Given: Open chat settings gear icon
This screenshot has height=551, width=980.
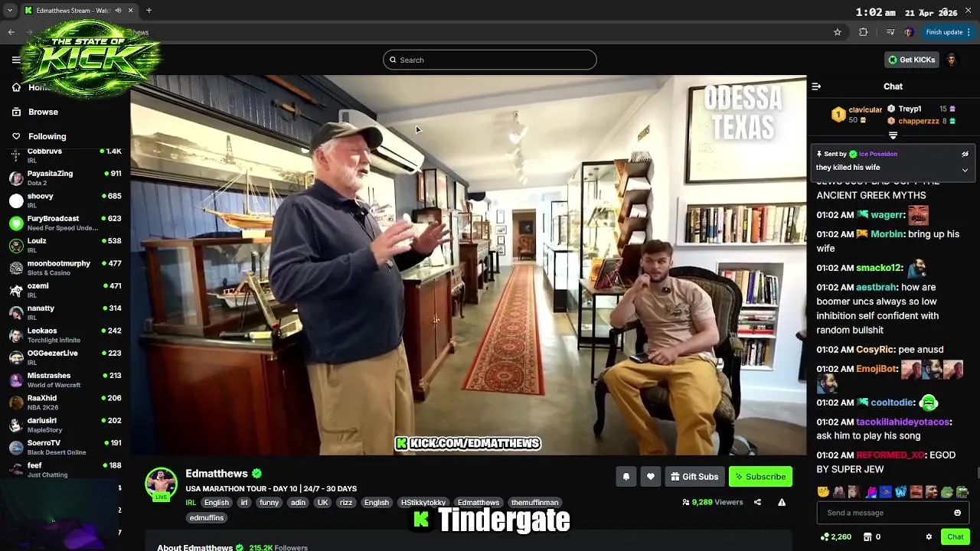Looking at the screenshot, I should coord(929,536).
